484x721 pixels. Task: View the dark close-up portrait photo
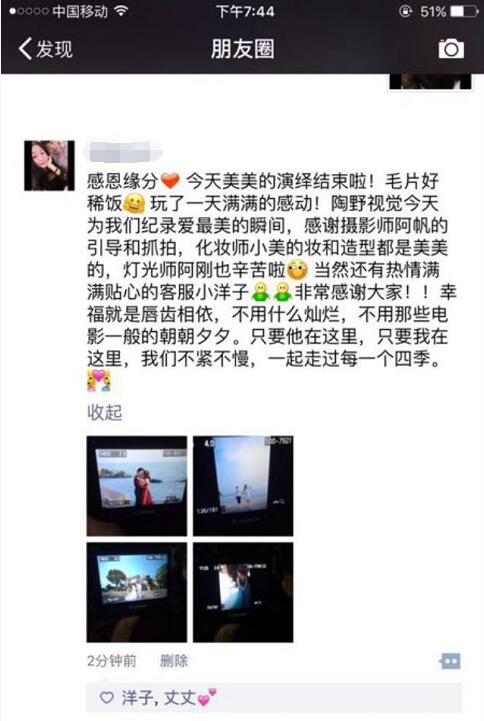(x=243, y=592)
